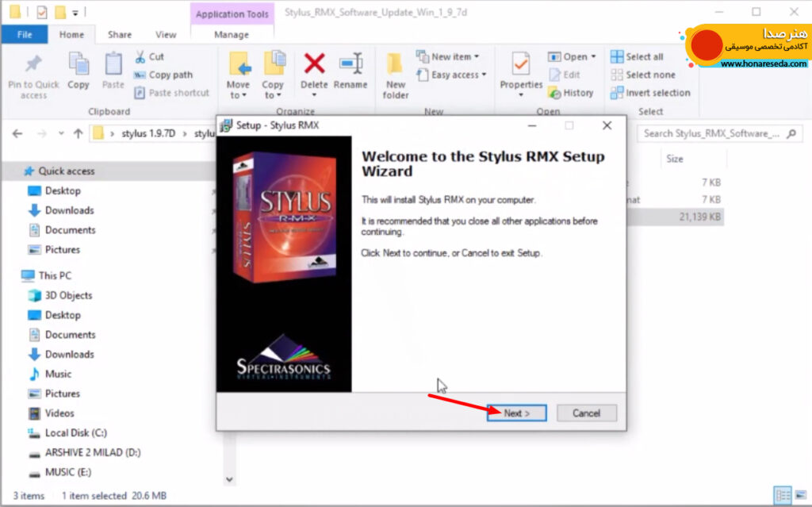Click the setup icon in wizard title bar
The image size is (812, 507).
pyautogui.click(x=226, y=125)
